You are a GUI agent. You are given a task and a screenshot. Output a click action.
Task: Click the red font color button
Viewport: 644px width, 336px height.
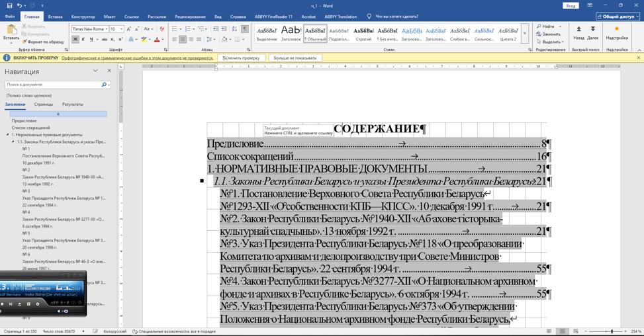click(157, 40)
